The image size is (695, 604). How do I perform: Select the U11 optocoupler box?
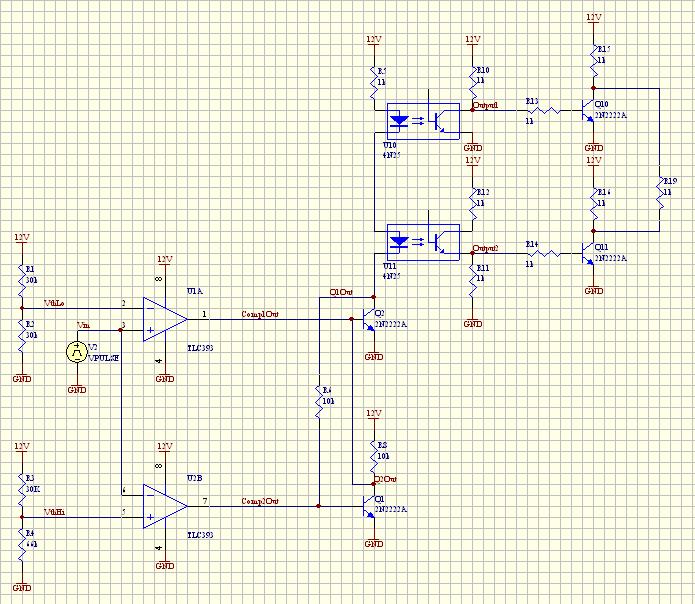[x=423, y=242]
